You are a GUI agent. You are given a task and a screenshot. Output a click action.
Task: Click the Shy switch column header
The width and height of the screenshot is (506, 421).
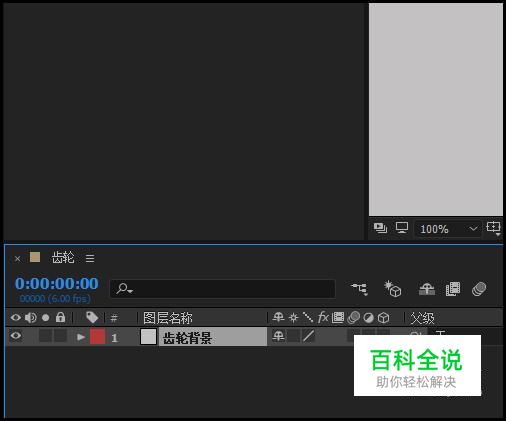click(278, 317)
